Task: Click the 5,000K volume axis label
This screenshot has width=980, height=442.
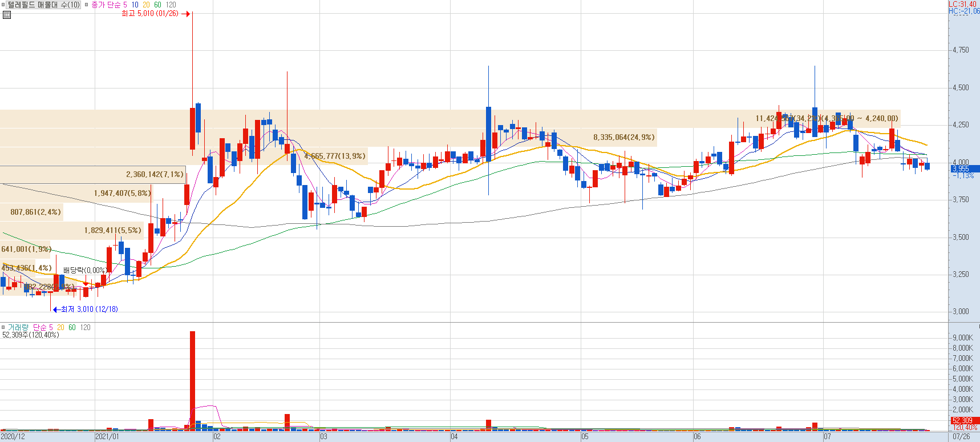Action: click(963, 379)
